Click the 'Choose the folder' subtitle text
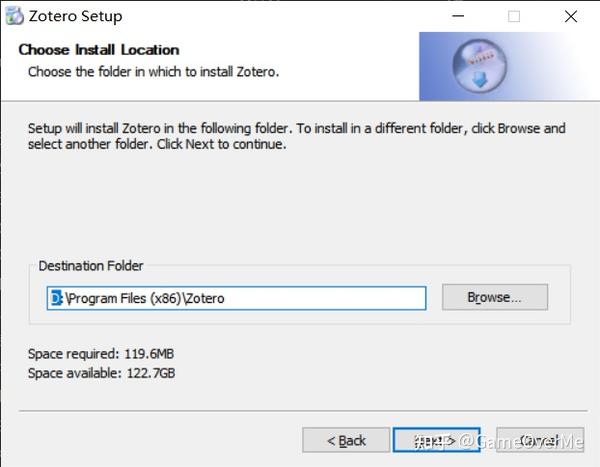600x467 pixels. coord(153,72)
